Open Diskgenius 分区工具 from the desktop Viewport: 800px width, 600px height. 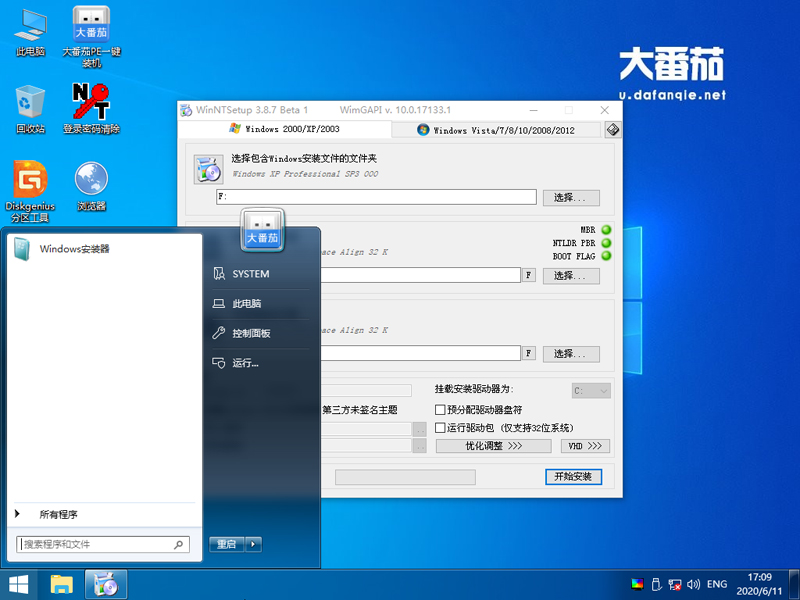pyautogui.click(x=29, y=180)
